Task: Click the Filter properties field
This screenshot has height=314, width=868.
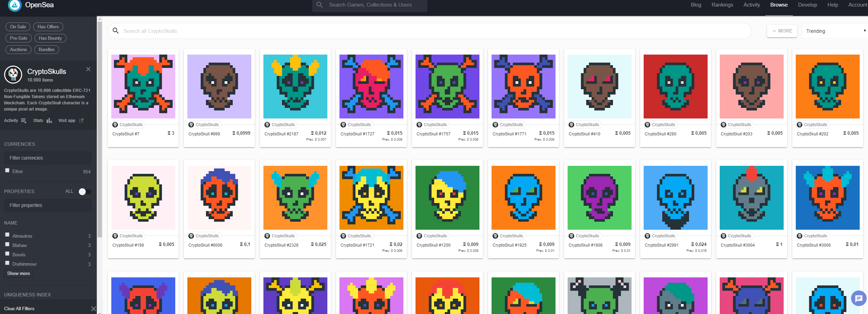Action: click(48, 205)
